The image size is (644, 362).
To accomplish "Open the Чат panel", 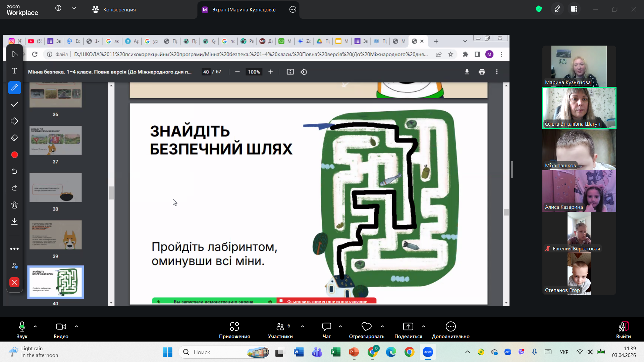I will point(326,330).
